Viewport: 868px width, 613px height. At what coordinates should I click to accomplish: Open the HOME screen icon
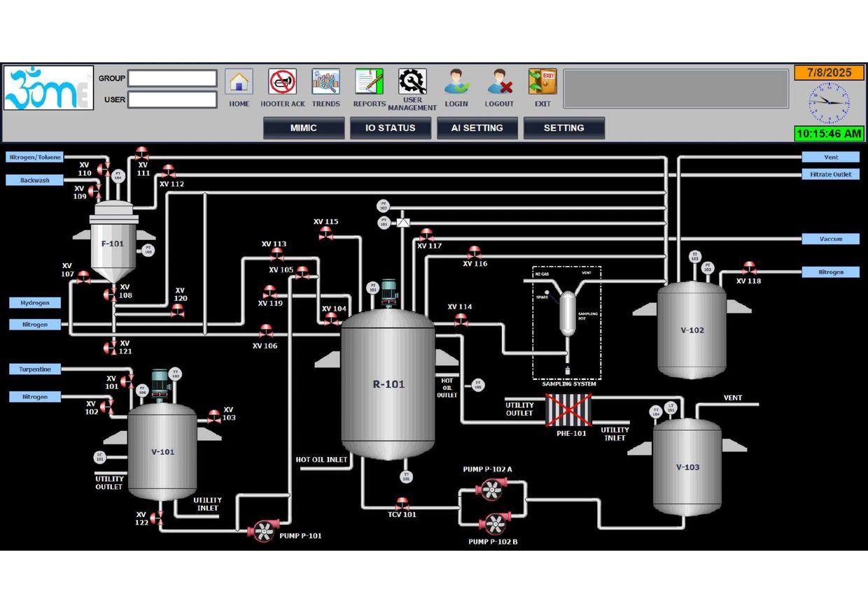239,82
